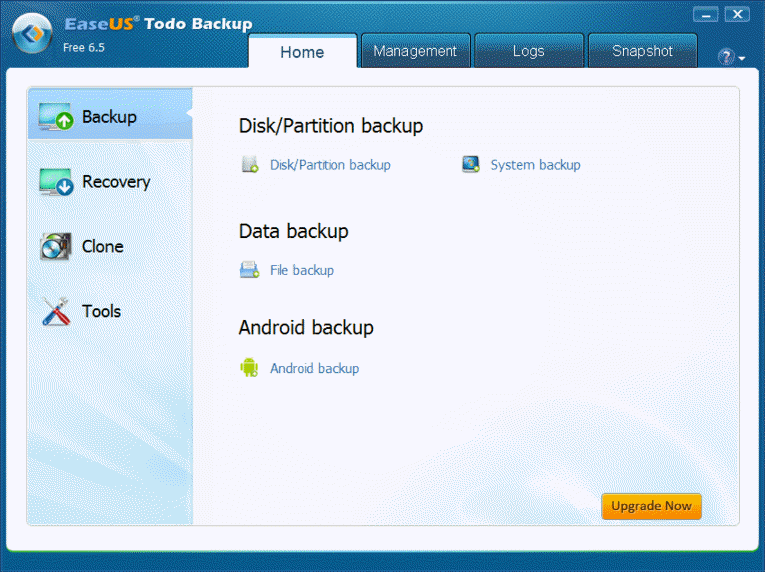Click the Clone disk icon in the sidebar
This screenshot has width=765, height=572.
56,247
